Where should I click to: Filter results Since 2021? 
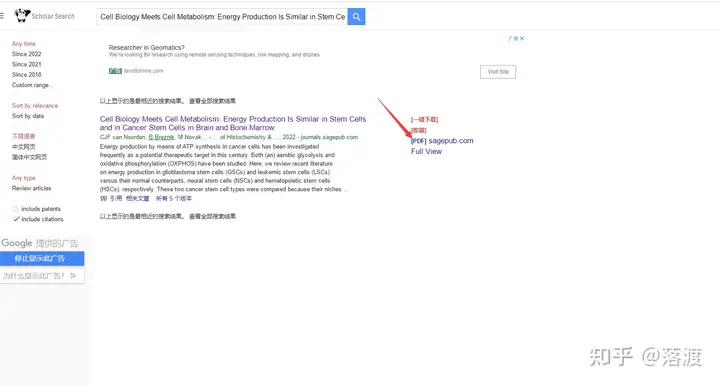click(27, 65)
